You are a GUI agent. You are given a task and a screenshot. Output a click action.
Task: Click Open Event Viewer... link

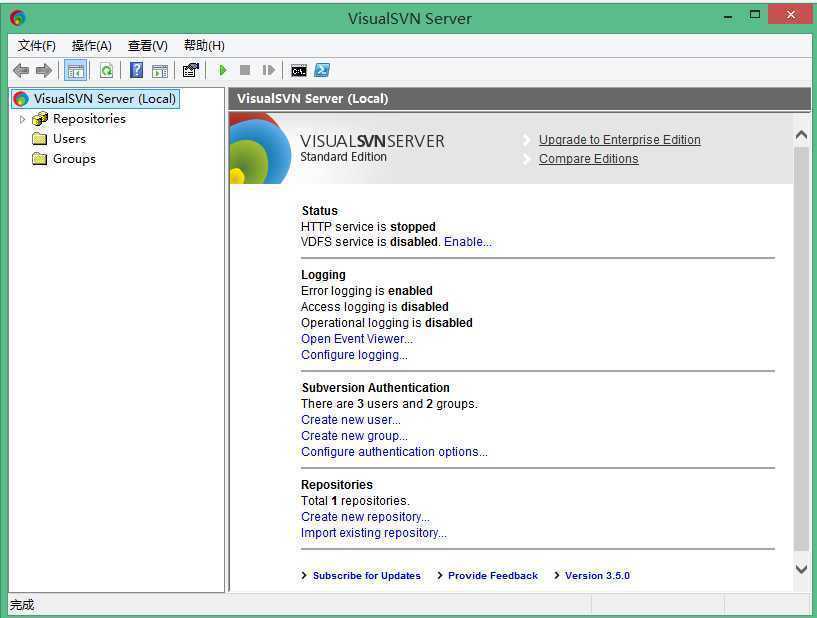click(357, 339)
